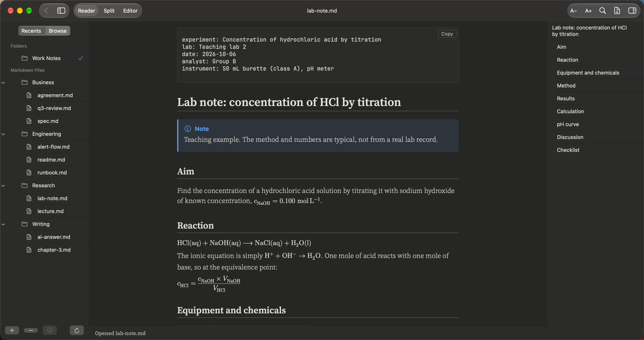644x340 pixels.
Task: Jump to Calculation in outline
Action: pos(570,111)
